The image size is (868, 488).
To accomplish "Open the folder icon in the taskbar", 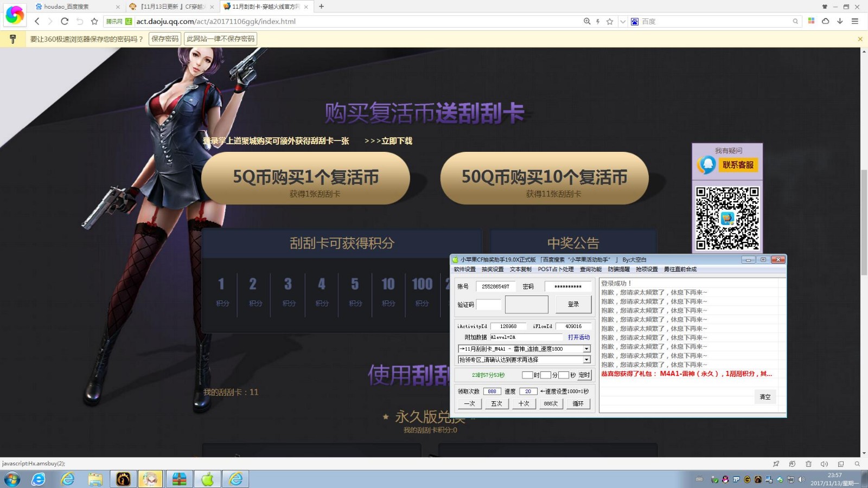I will (x=95, y=479).
